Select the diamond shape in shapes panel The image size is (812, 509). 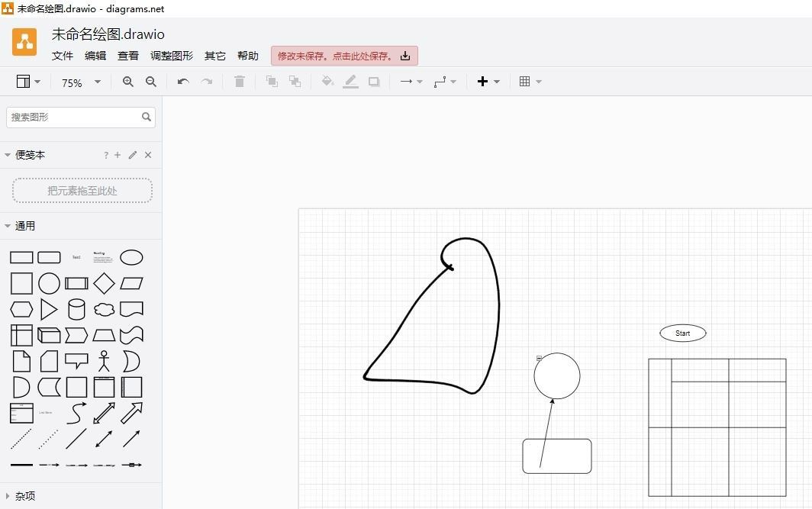[104, 283]
